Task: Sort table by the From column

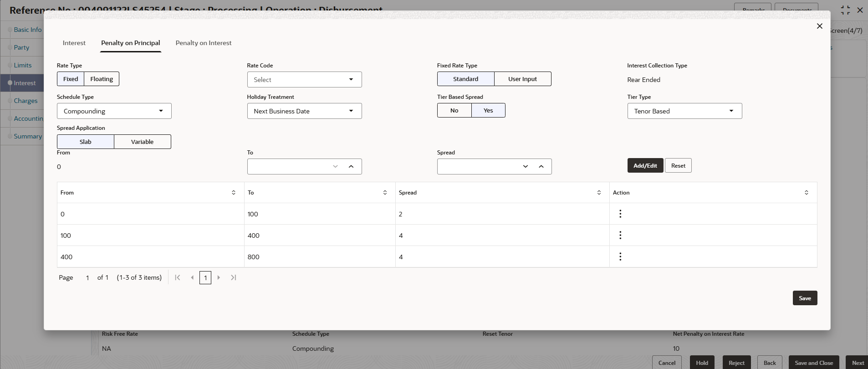Action: (x=234, y=193)
